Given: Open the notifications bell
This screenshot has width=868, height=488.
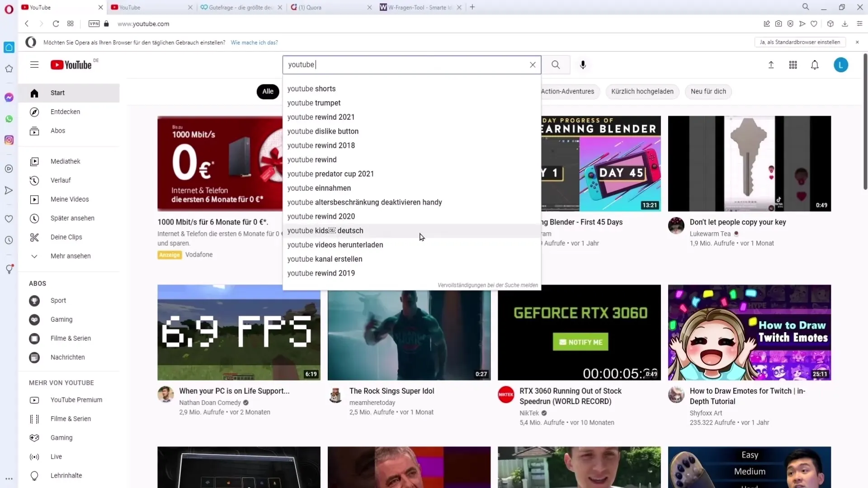Looking at the screenshot, I should click(815, 65).
